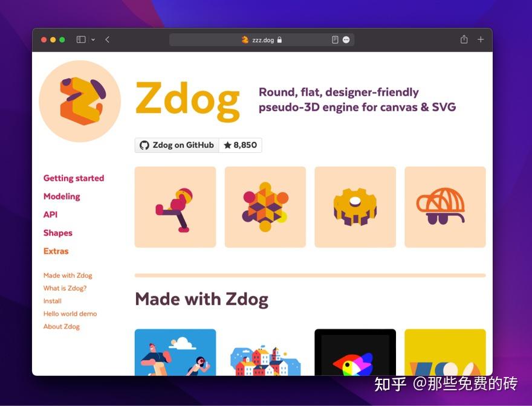Click the Hello world demo link
The width and height of the screenshot is (532, 406).
click(70, 314)
